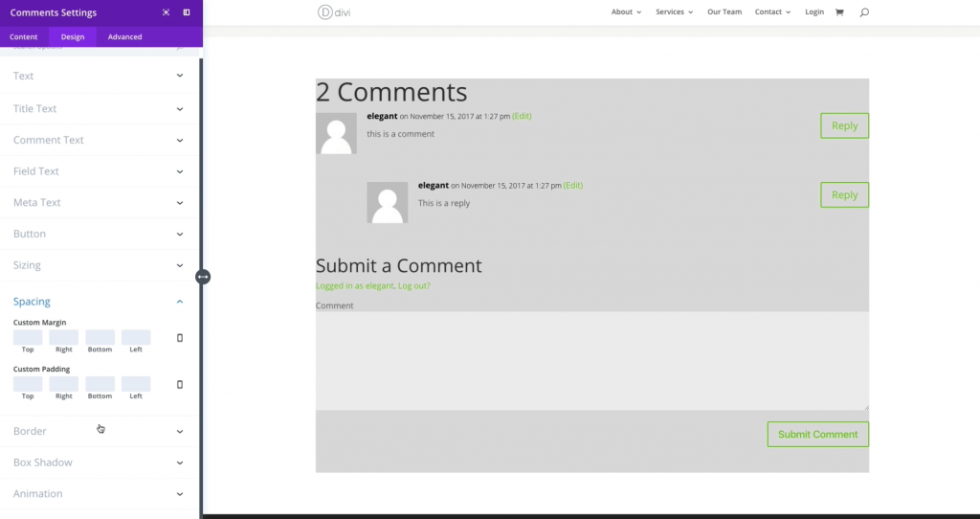Expand the Text settings group
This screenshot has height=519, width=980.
tap(99, 76)
